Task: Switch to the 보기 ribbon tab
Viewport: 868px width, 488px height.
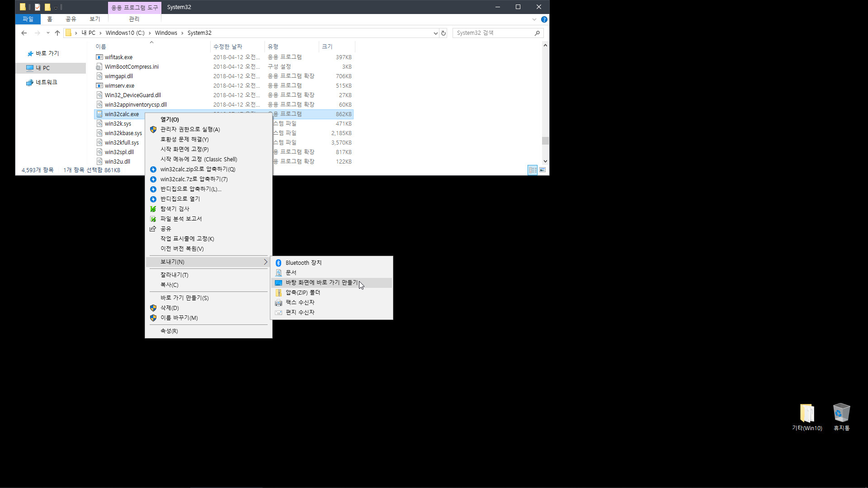Action: click(95, 19)
